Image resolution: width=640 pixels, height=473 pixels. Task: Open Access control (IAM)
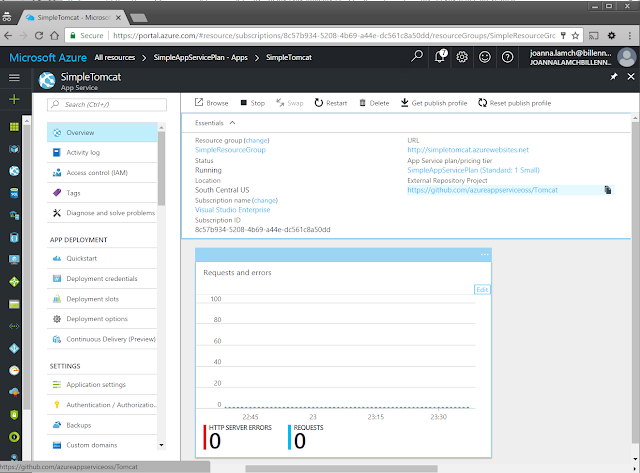coord(102,173)
